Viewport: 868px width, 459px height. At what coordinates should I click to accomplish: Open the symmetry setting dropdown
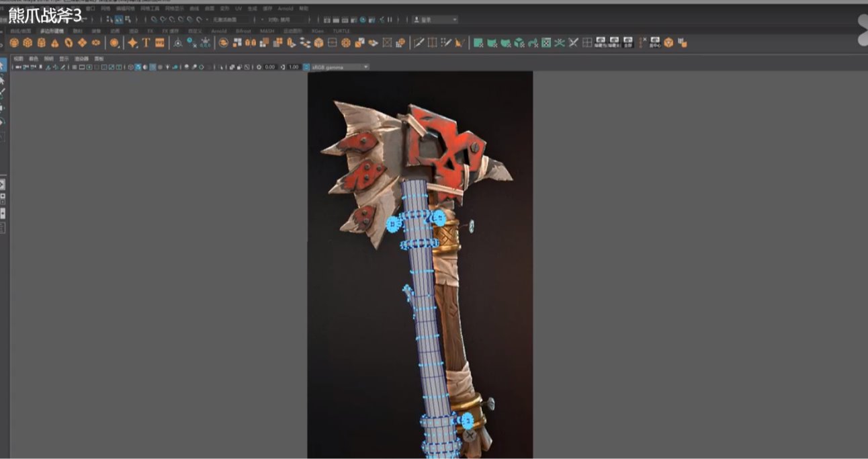(284, 19)
